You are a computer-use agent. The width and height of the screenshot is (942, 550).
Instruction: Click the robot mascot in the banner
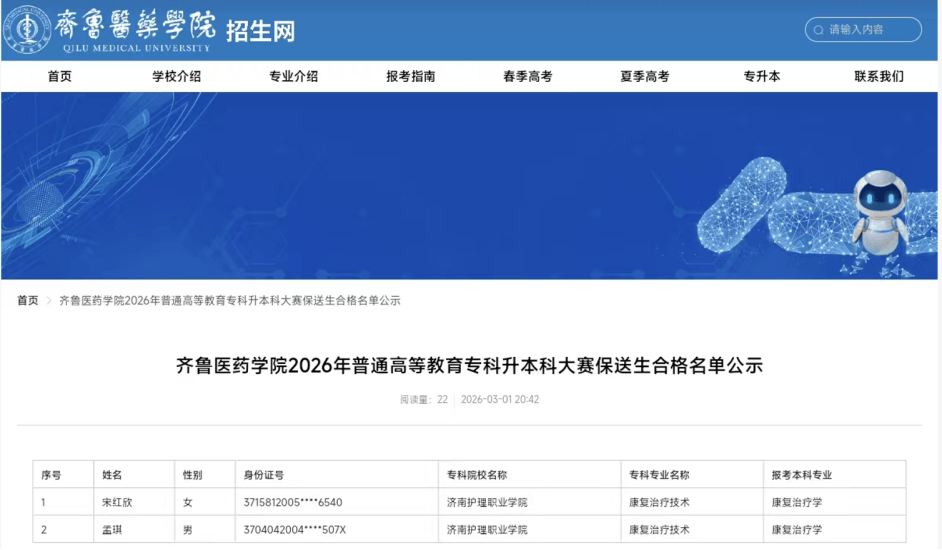point(880,213)
